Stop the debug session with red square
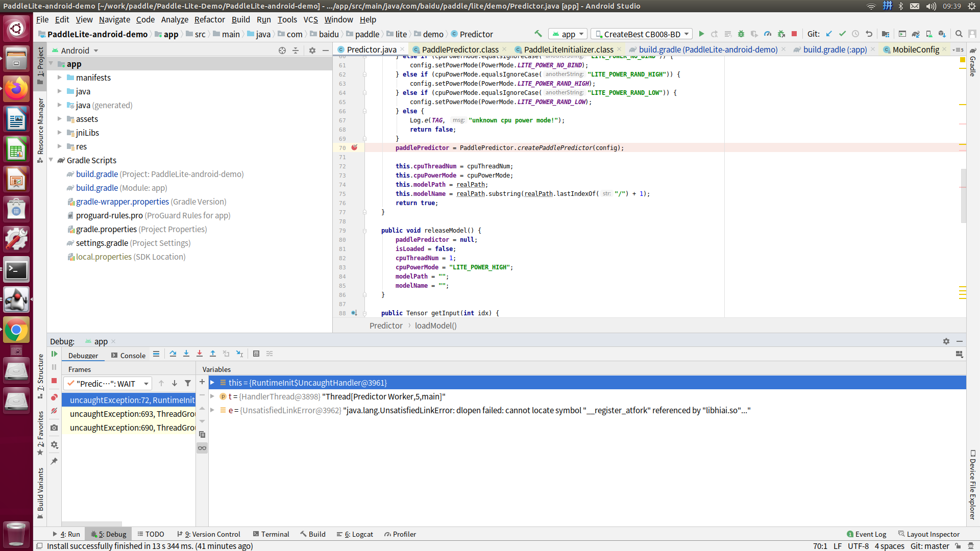Image resolution: width=980 pixels, height=551 pixels. click(54, 381)
